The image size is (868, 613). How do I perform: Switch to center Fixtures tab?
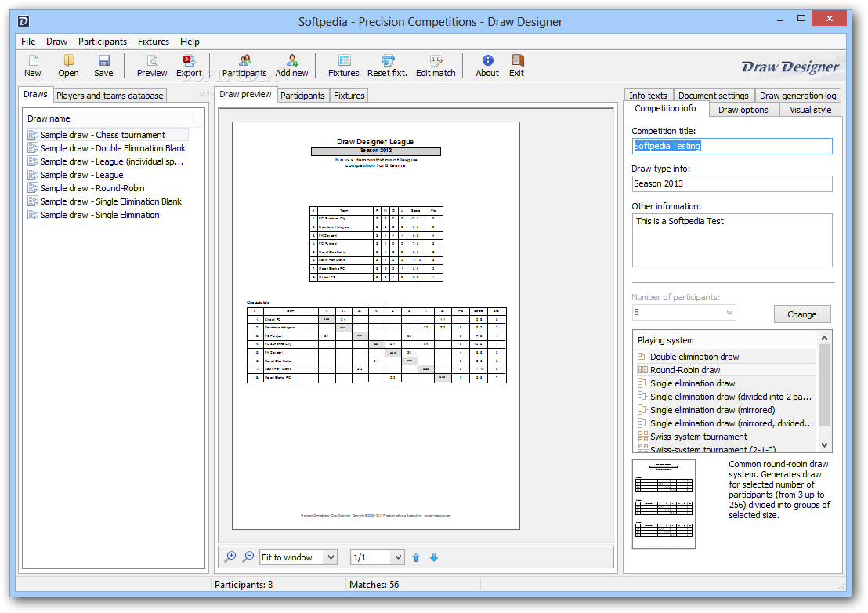pos(349,96)
